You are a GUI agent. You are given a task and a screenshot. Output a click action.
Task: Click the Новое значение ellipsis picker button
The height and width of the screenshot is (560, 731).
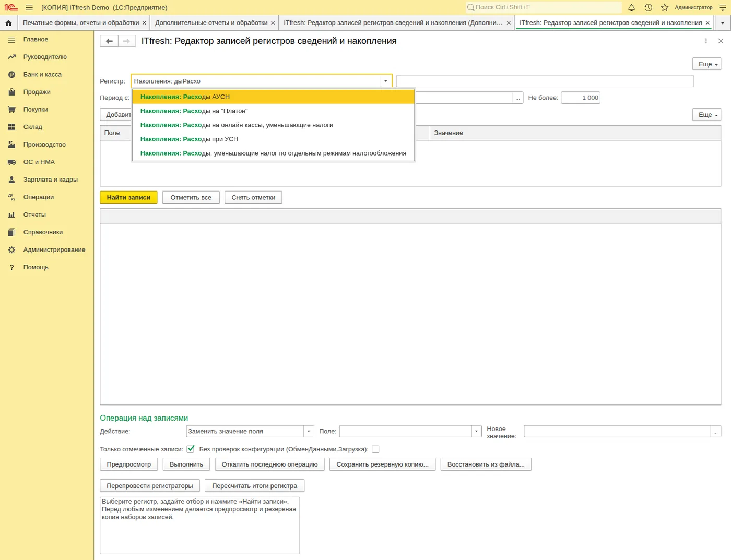point(716,431)
